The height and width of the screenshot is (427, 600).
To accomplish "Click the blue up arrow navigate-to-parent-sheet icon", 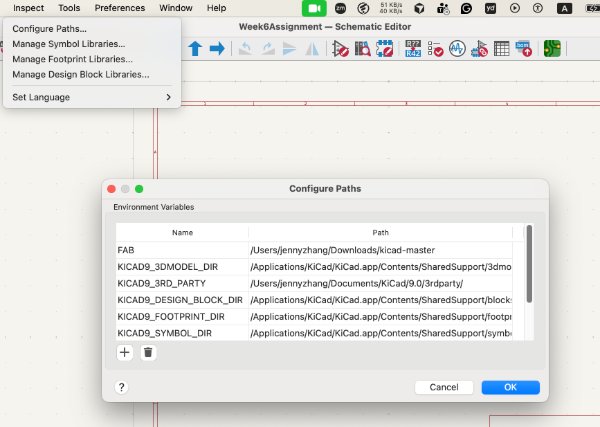I will pos(195,49).
